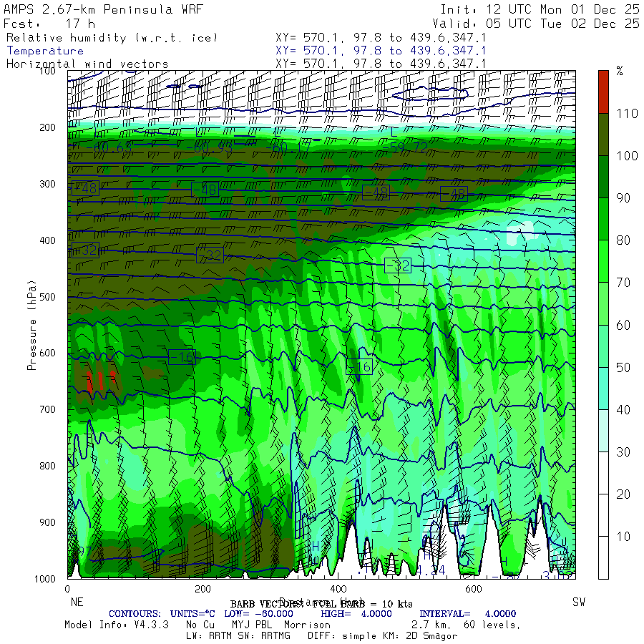
Task: Click the 1000 hPa pressure axis label
Action: coord(45,579)
